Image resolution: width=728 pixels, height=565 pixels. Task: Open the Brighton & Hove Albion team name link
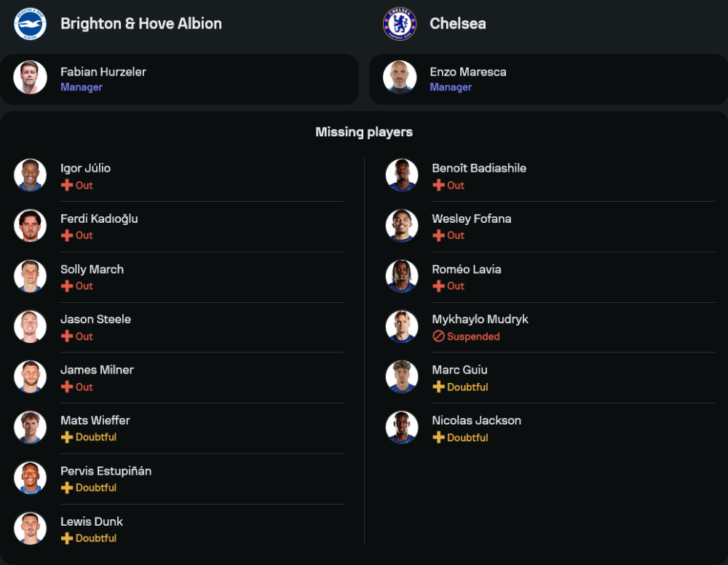(x=141, y=23)
